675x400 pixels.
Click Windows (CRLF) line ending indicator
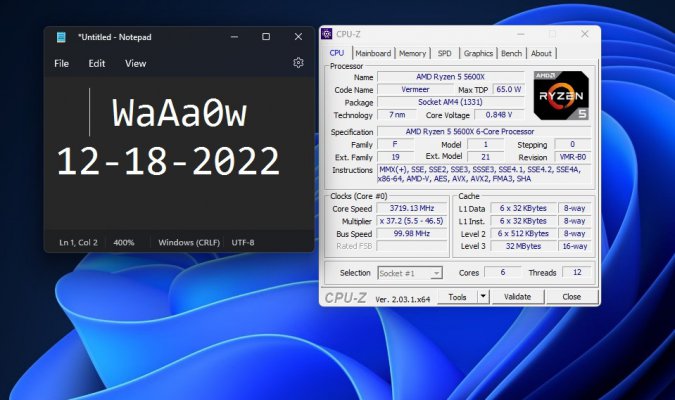click(x=189, y=242)
